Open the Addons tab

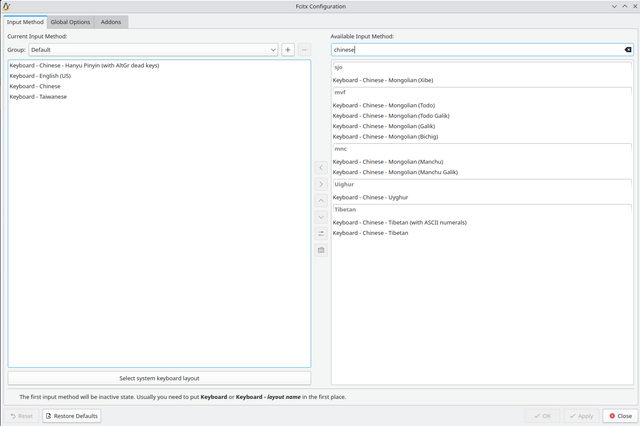[111, 22]
